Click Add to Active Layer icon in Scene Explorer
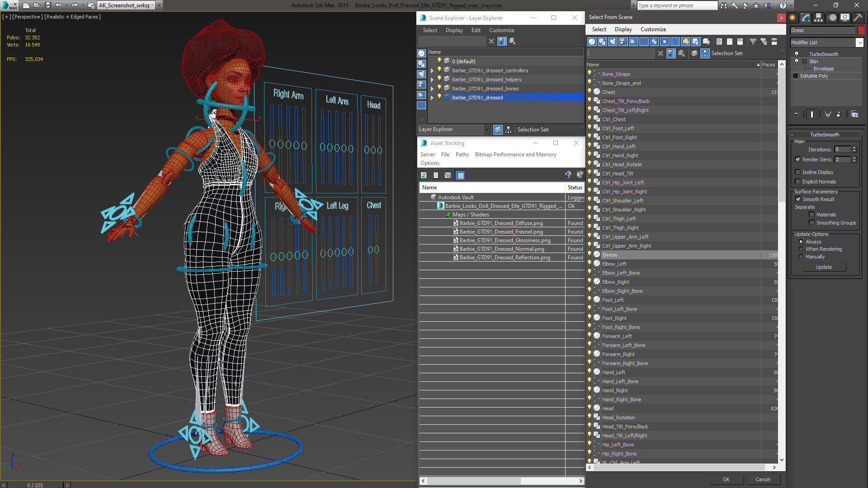 tap(512, 41)
